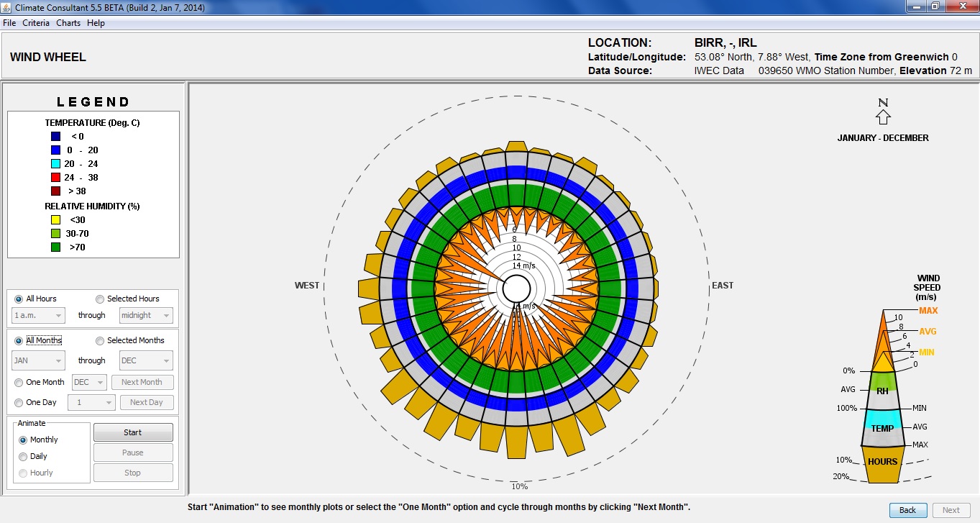
Task: Open the Charts menu
Action: tap(68, 23)
